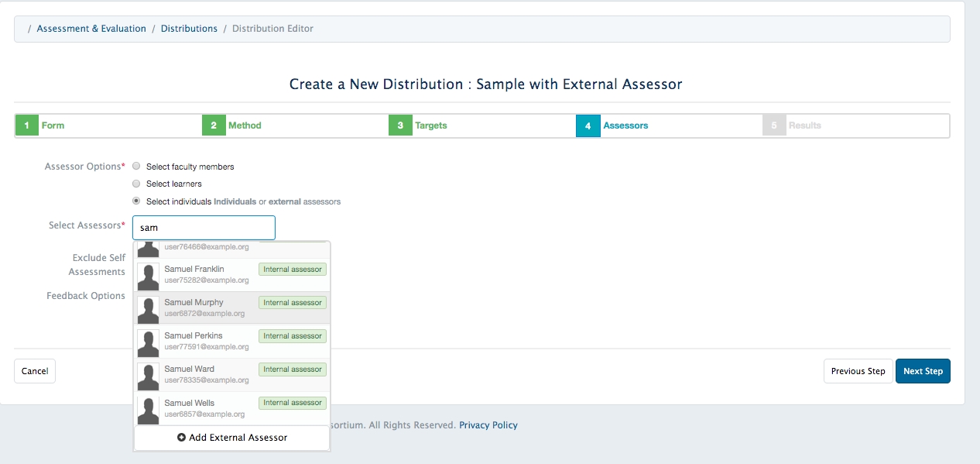Open Assessment & Evaluation breadcrumb link

[x=91, y=29]
